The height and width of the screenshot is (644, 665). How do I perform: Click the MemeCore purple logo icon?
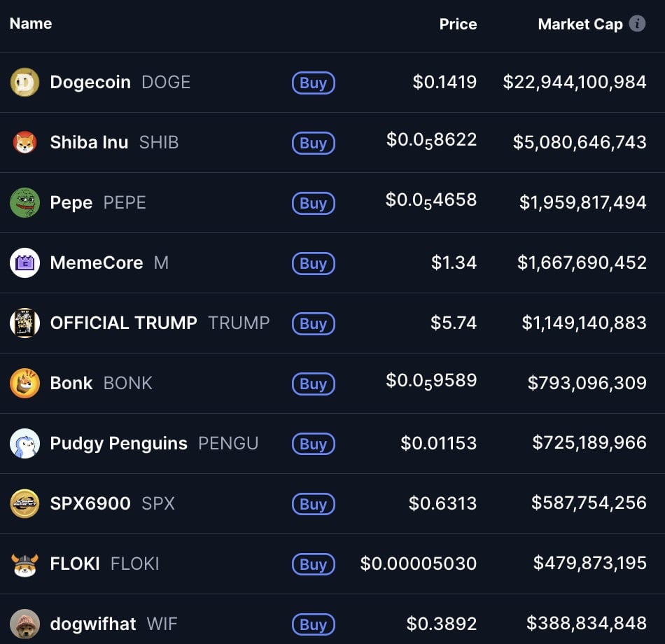point(24,263)
